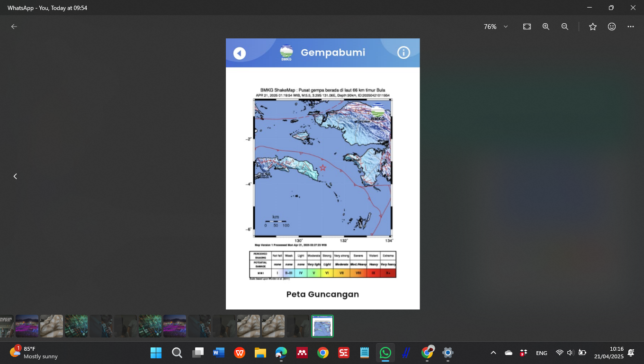Go back using the top-left arrow
Image resolution: width=644 pixels, height=364 pixels.
tap(14, 27)
